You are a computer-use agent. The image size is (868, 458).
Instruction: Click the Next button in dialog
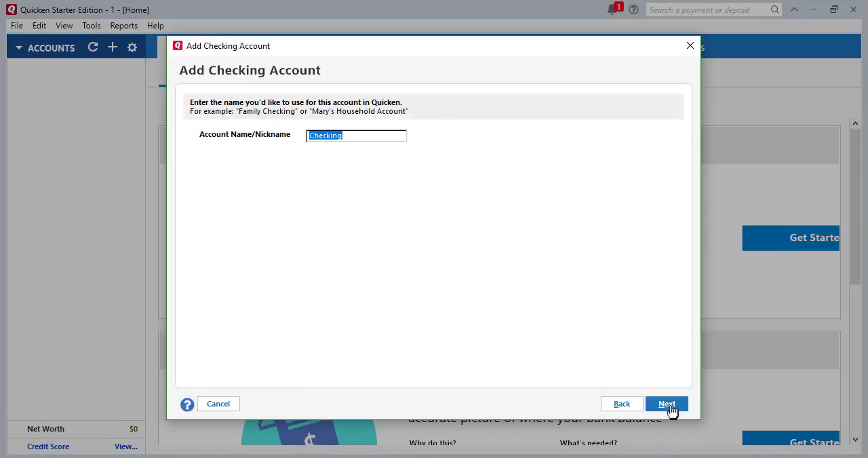(x=667, y=404)
